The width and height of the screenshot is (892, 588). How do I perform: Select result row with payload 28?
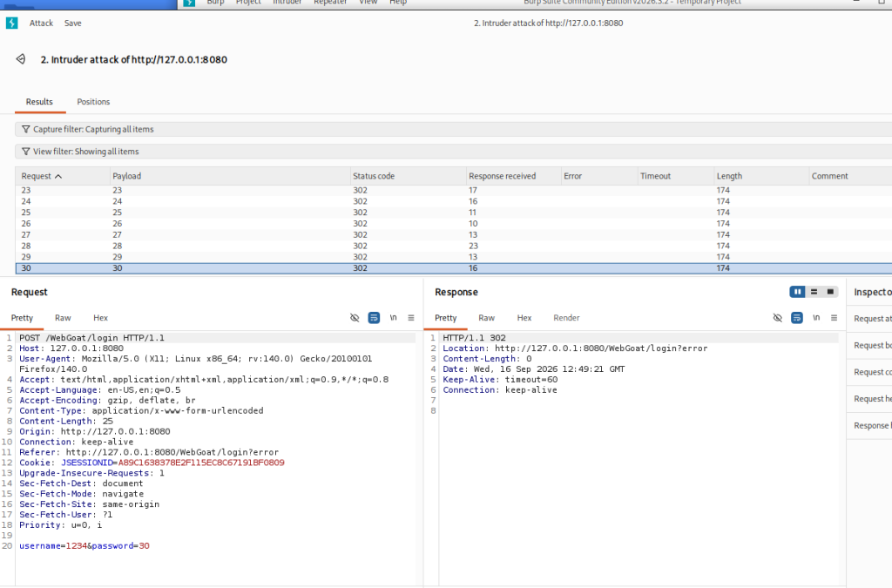pyautogui.click(x=453, y=246)
